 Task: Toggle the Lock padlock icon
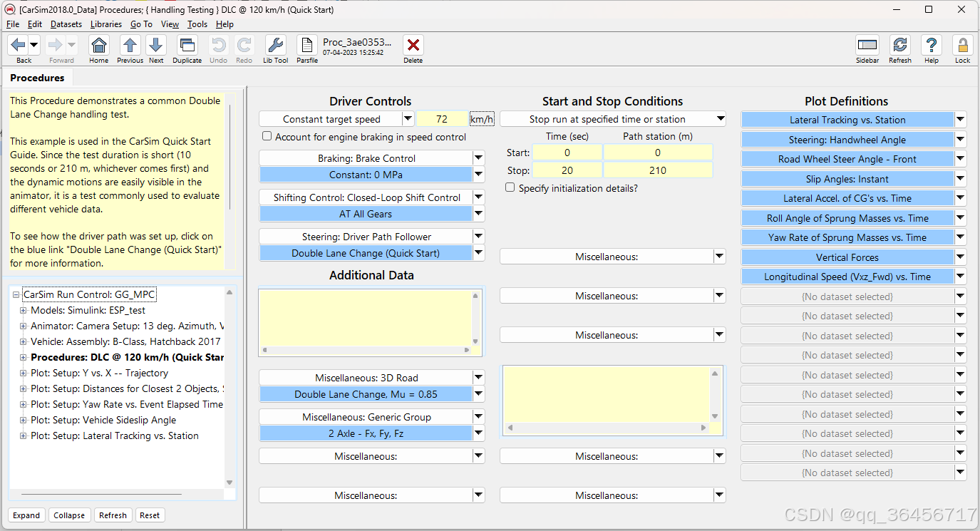(962, 45)
